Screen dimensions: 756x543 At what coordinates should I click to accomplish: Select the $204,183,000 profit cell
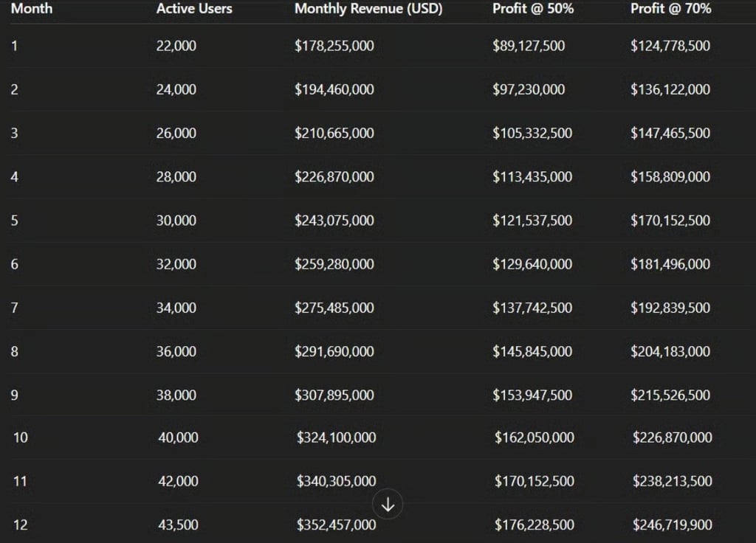tap(670, 351)
